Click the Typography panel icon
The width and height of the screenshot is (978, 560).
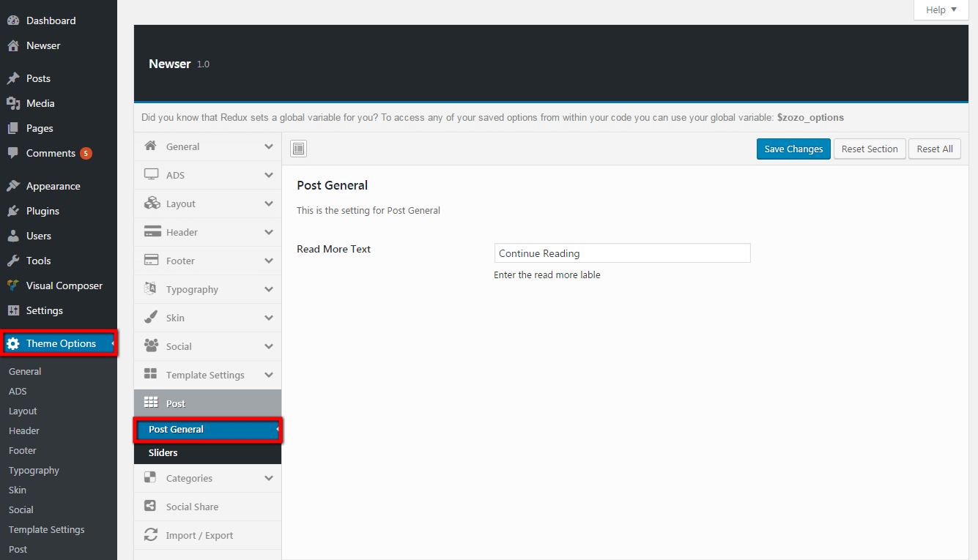[152, 289]
